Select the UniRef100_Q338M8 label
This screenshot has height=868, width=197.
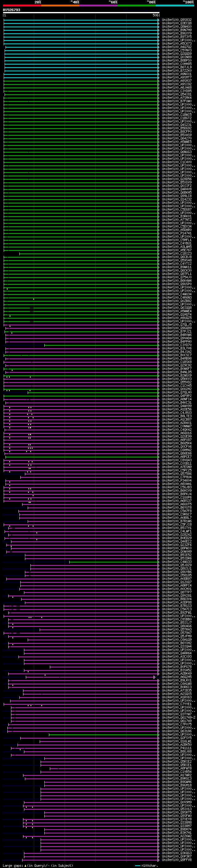177,822
